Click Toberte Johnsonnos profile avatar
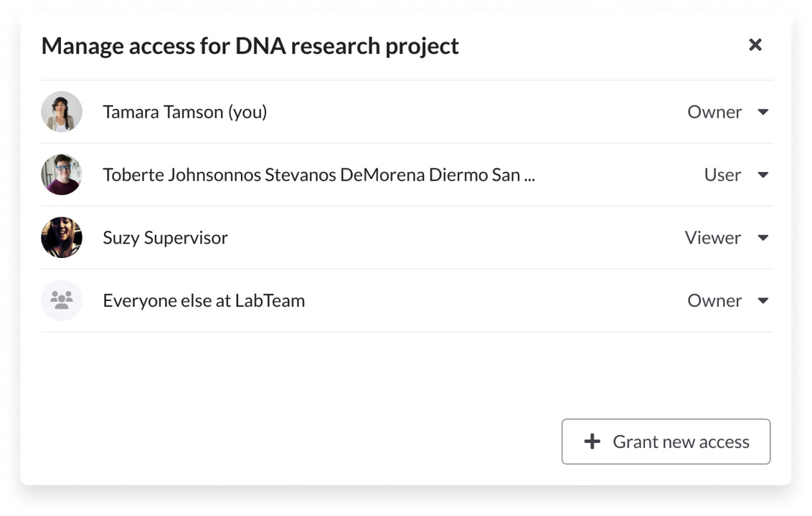This screenshot has width=812, height=516. pos(62,174)
